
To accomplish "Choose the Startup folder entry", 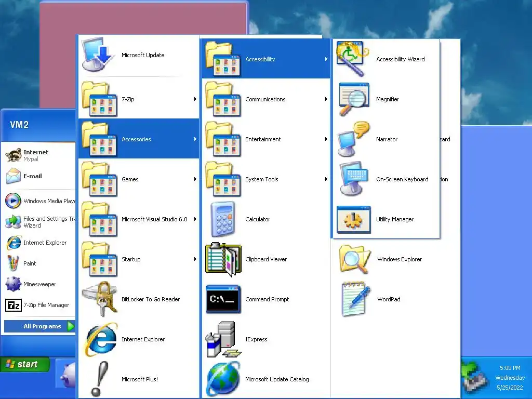I will click(139, 259).
